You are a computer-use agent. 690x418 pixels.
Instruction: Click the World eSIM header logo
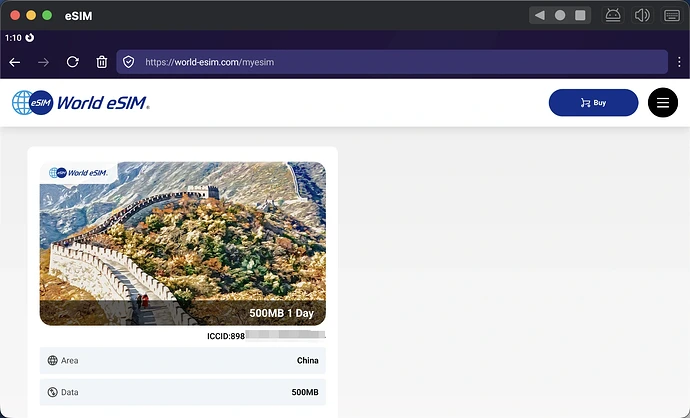pyautogui.click(x=81, y=103)
